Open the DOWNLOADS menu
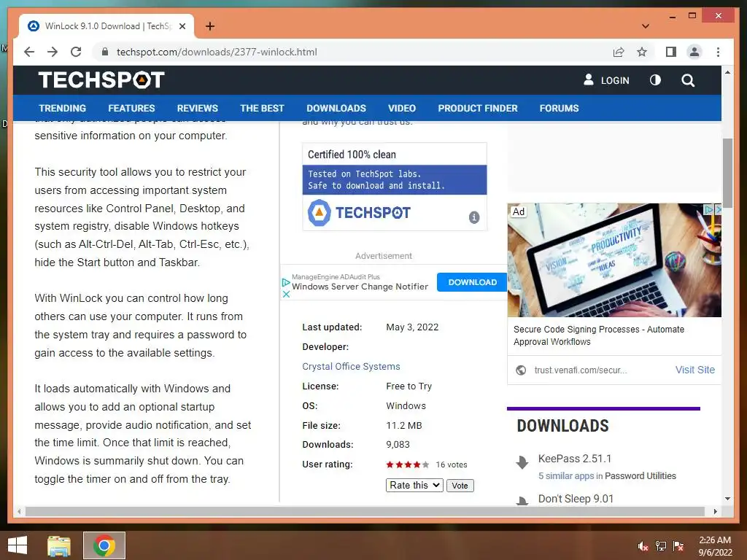 336,108
